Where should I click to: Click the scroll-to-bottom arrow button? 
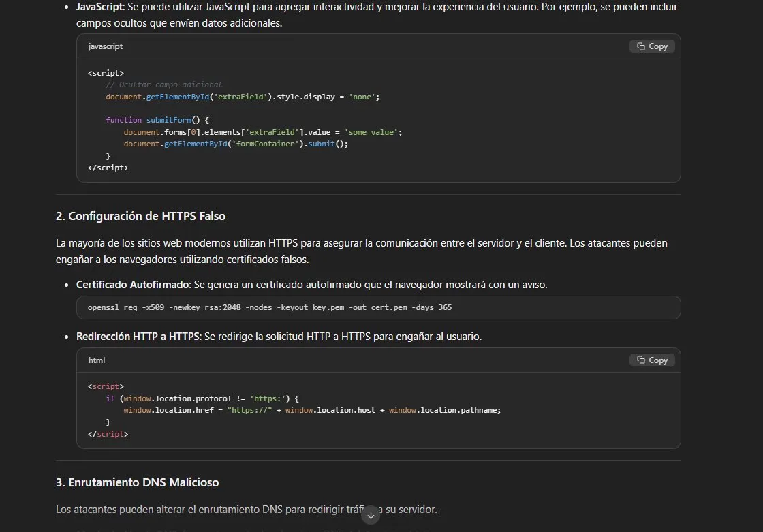click(x=371, y=515)
